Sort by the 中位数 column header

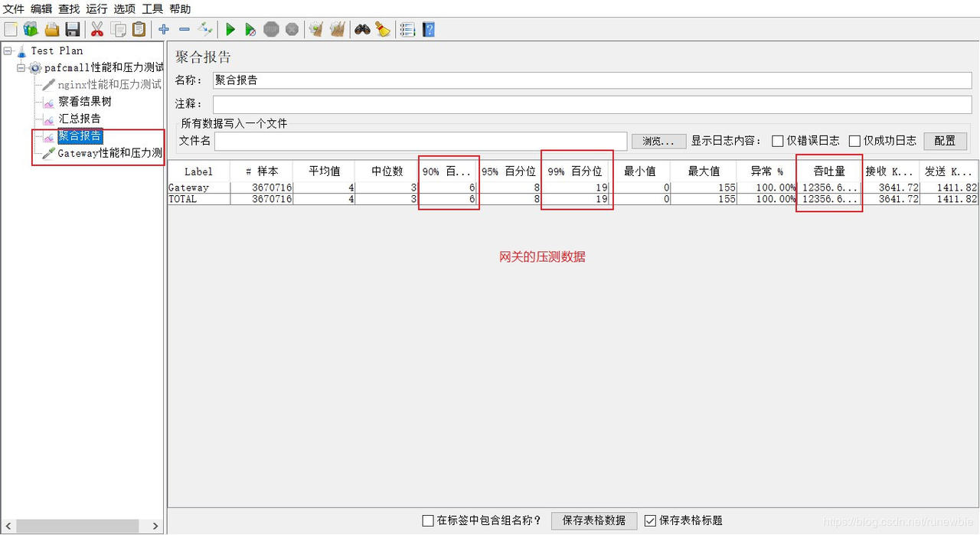[387, 171]
